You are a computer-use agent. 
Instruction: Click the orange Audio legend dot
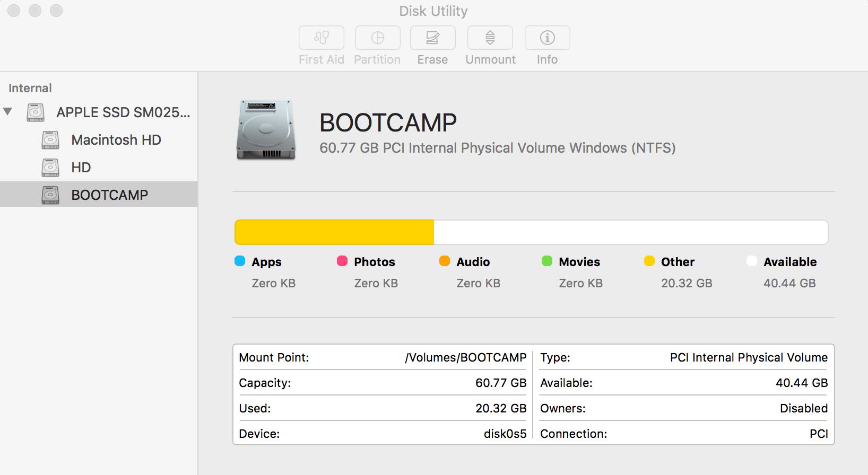(445, 261)
